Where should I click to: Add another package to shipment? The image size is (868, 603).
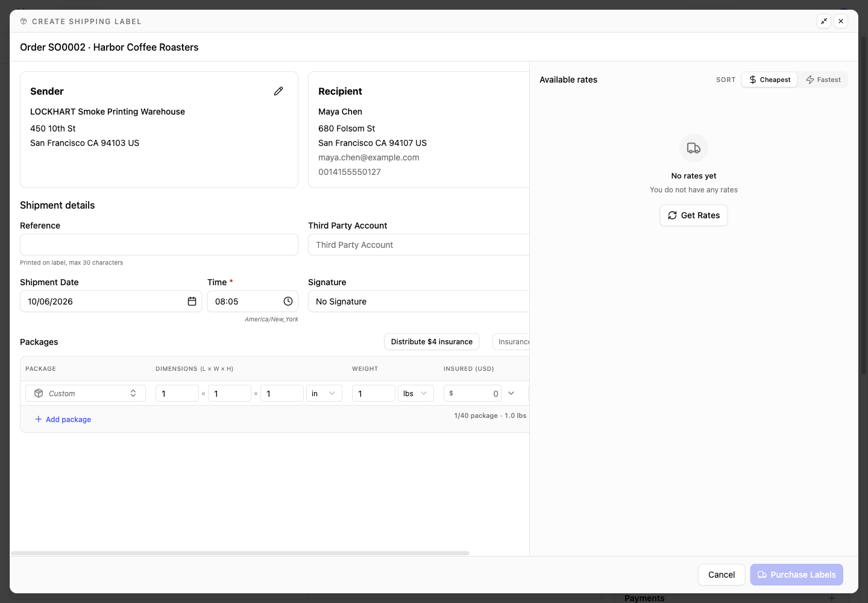(x=63, y=419)
